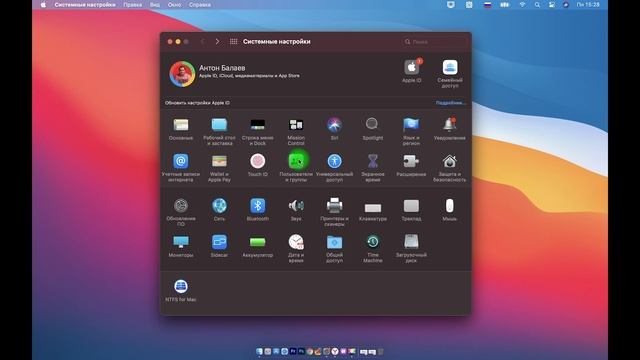Open the Apple menu
The height and width of the screenshot is (360, 640).
click(43, 5)
